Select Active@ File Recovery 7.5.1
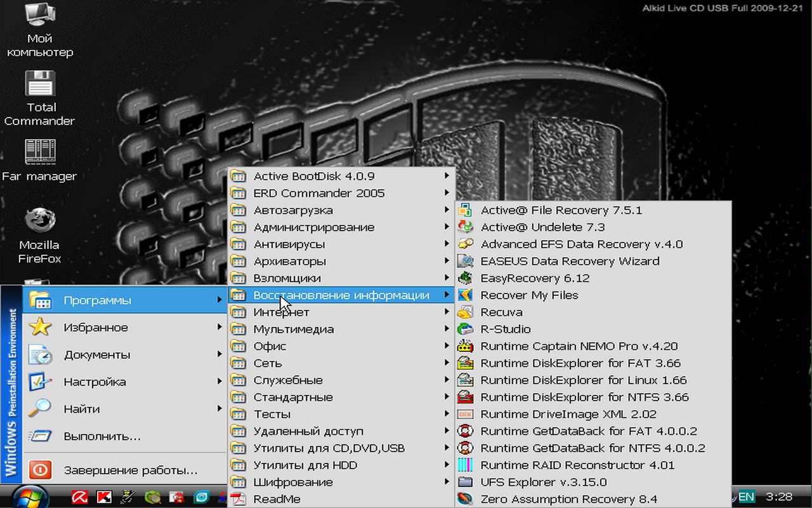 tap(561, 210)
